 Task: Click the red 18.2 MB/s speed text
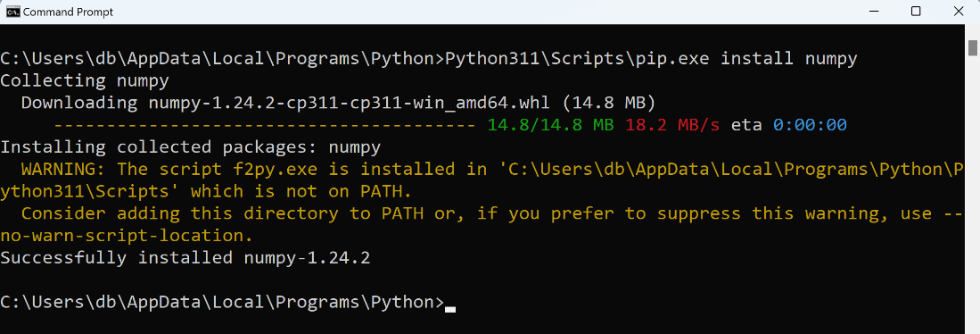point(672,125)
